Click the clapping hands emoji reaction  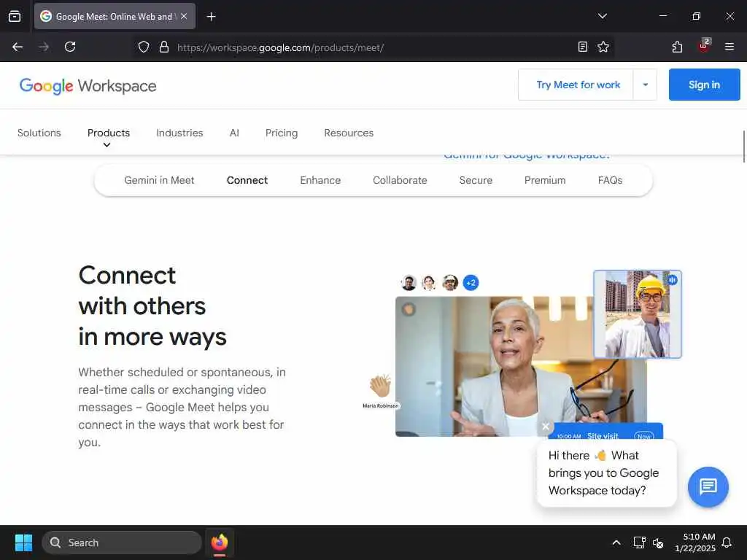point(380,386)
